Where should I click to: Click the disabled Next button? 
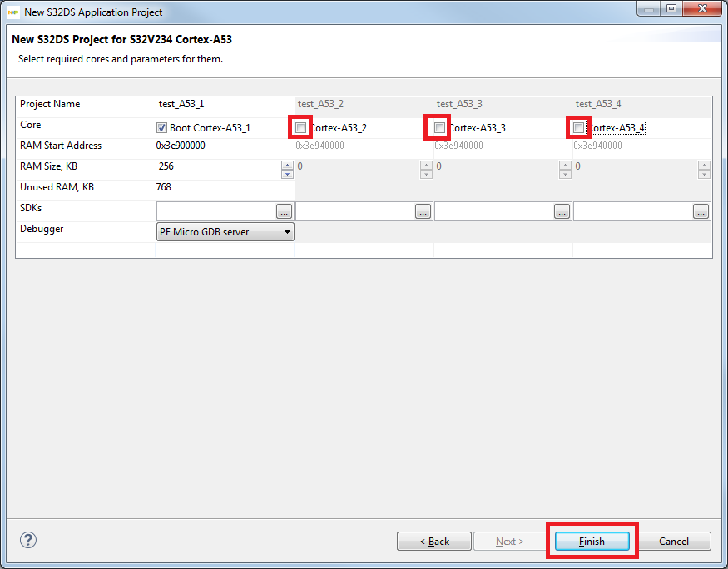[509, 542]
